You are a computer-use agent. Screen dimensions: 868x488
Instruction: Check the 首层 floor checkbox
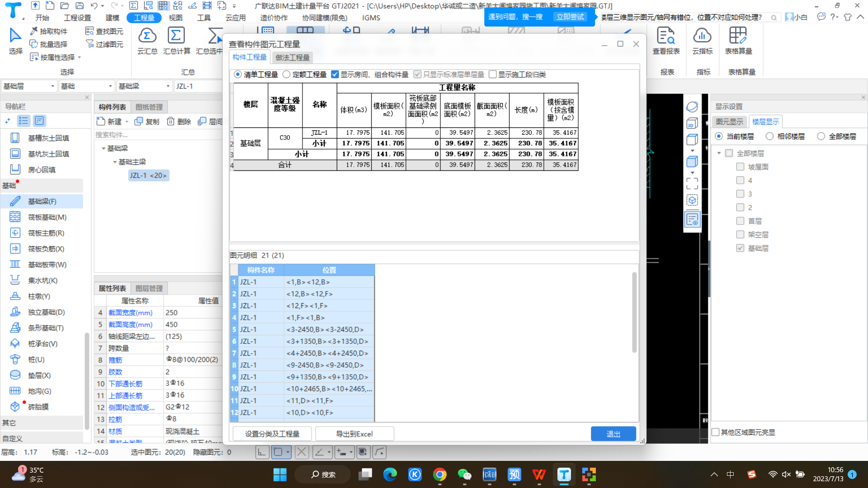coord(740,221)
